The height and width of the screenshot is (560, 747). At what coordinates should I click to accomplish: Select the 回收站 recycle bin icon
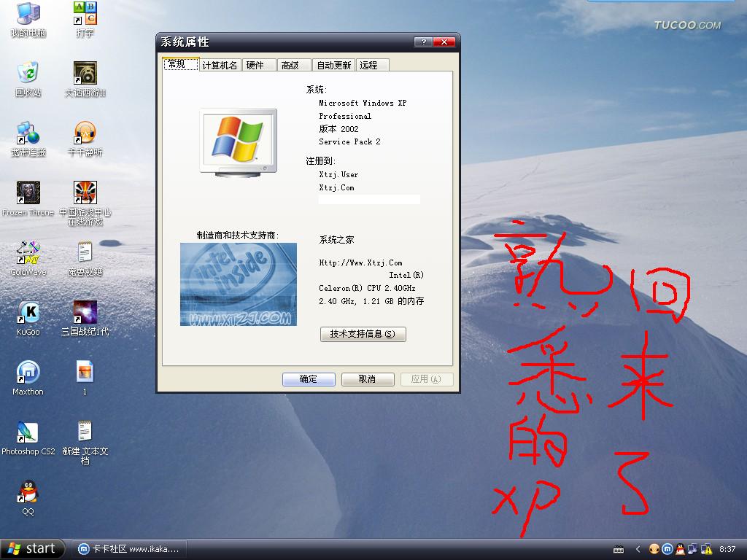(x=28, y=79)
